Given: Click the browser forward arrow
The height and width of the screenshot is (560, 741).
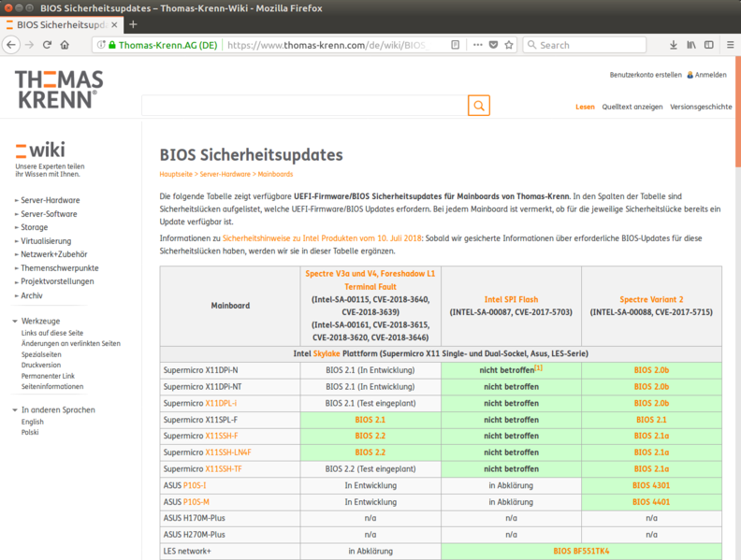Looking at the screenshot, I should point(29,45).
